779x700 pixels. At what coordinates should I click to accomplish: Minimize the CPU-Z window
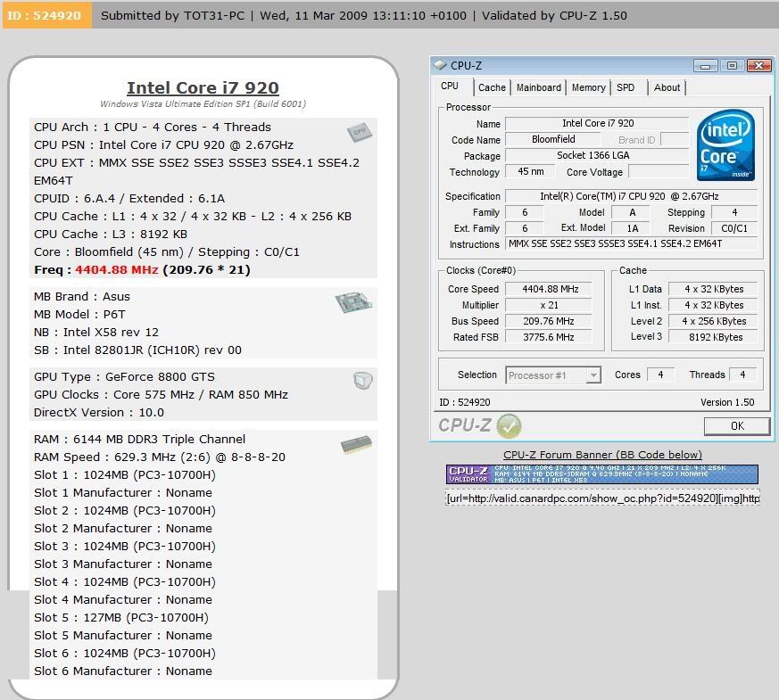click(706, 65)
